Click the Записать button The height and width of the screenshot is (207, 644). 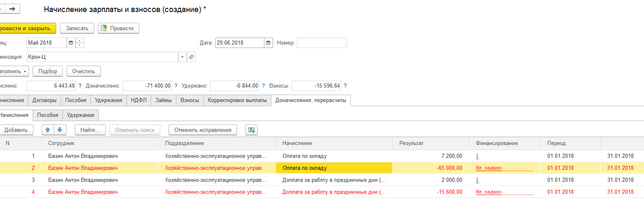77,28
